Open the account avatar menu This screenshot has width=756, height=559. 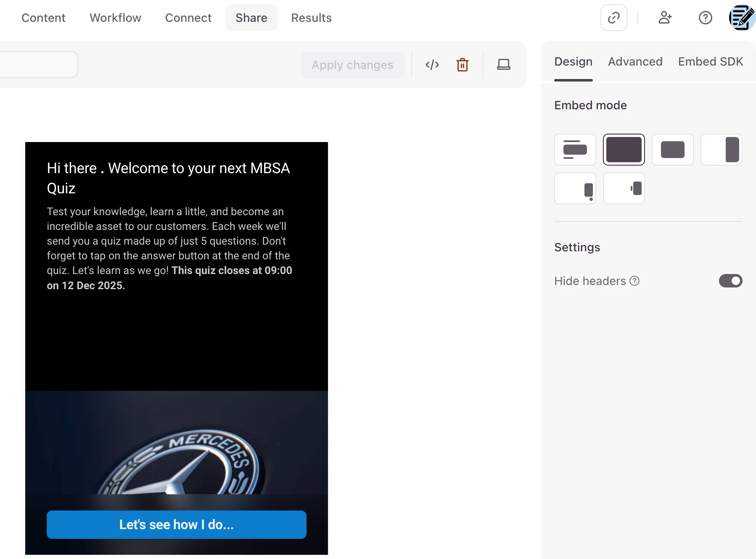tap(742, 18)
